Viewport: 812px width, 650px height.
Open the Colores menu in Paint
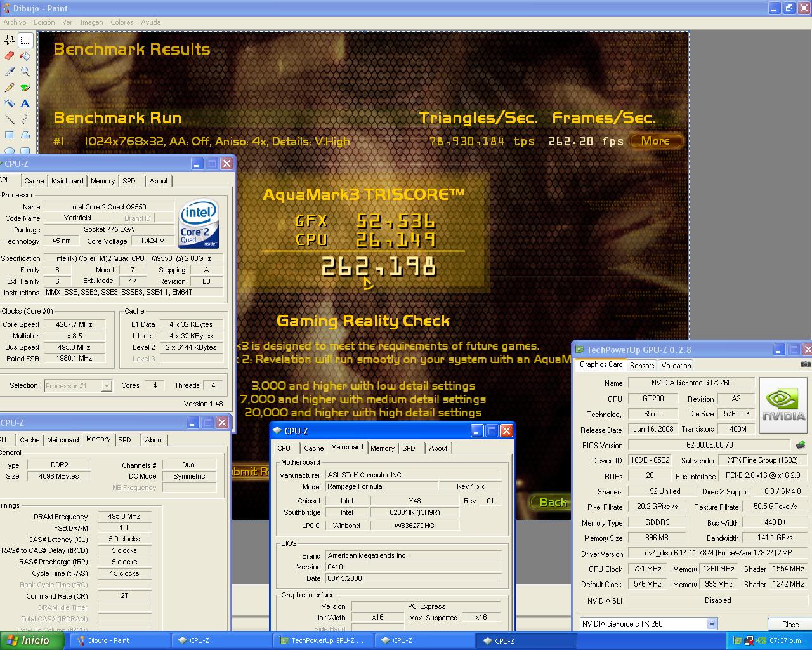coord(122,22)
